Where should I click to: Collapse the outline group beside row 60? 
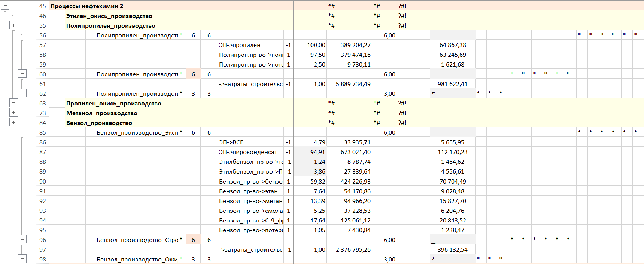click(22, 74)
